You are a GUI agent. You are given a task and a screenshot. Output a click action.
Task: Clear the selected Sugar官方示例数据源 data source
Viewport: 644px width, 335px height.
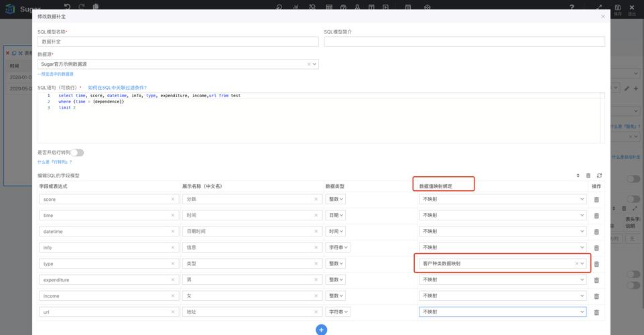pyautogui.click(x=309, y=64)
